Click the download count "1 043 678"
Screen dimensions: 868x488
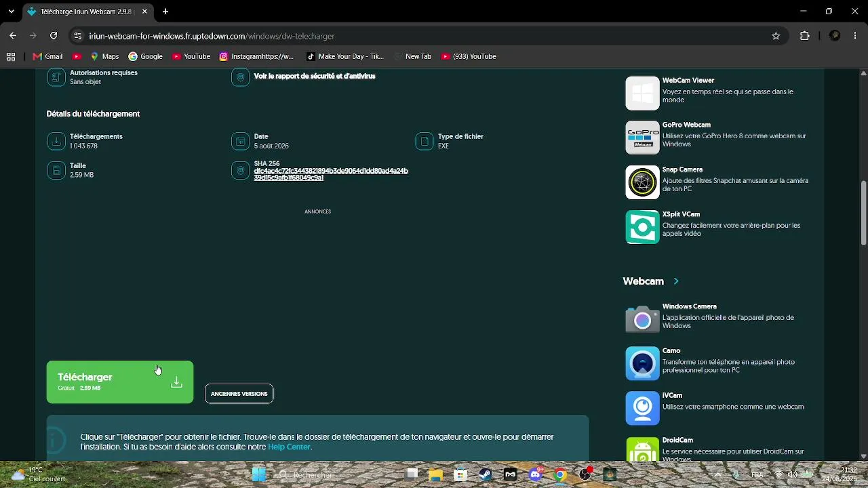click(x=83, y=146)
